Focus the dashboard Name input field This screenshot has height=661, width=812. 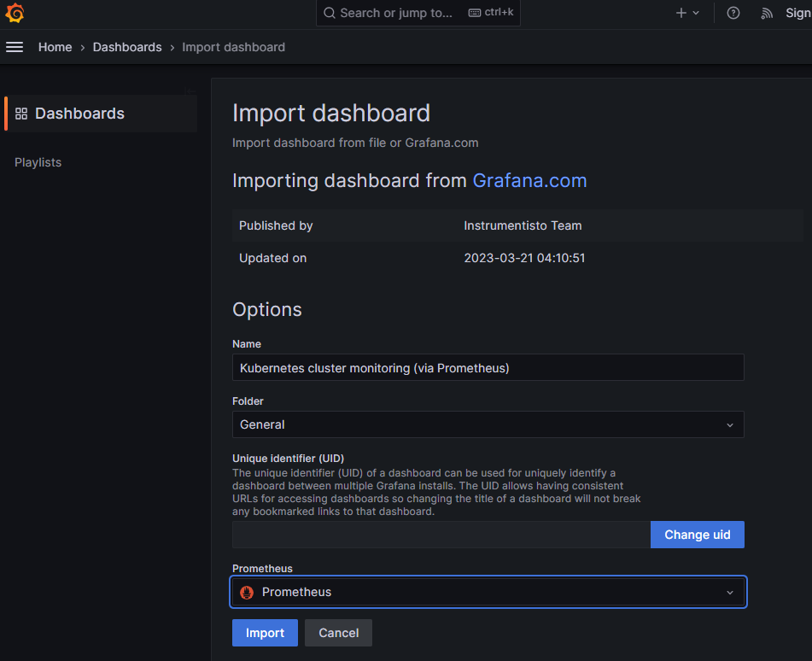[488, 367]
